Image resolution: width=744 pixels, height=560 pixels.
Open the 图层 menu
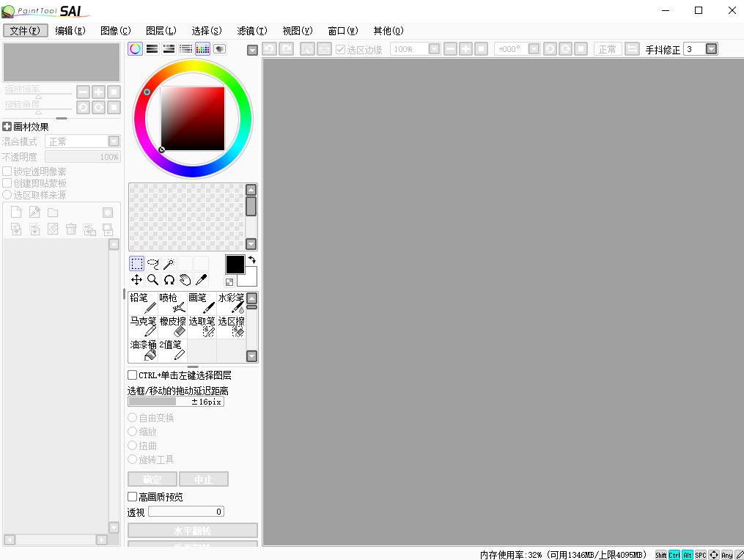(161, 31)
